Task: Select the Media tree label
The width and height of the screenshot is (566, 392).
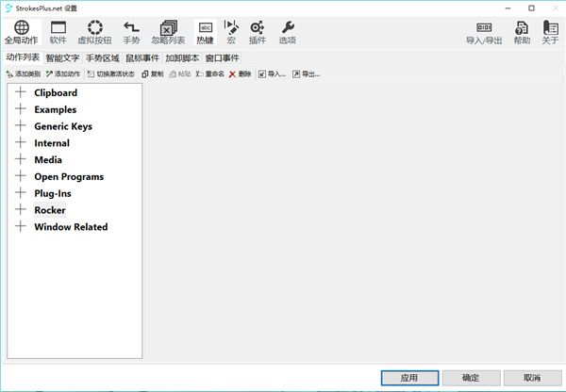Action: pyautogui.click(x=48, y=160)
